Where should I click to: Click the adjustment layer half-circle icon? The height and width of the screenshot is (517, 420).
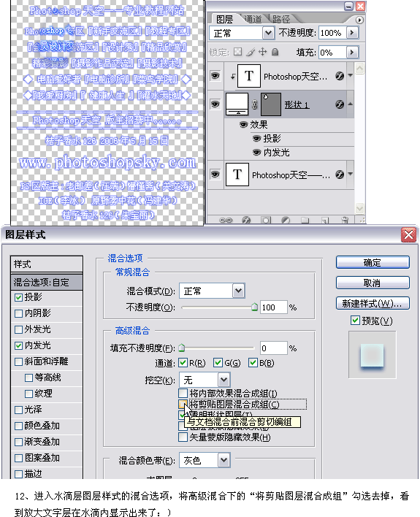(286, 221)
